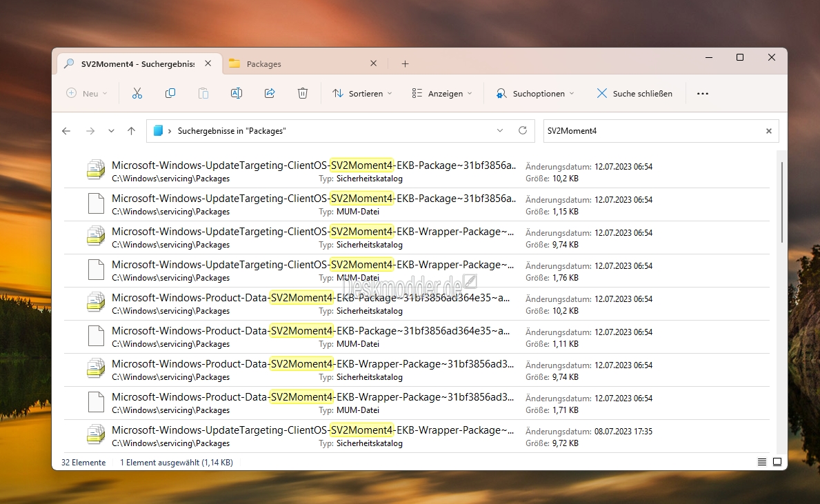Viewport: 820px width, 504px height.
Task: Click the blue location icon in the address bar
Action: point(158,131)
